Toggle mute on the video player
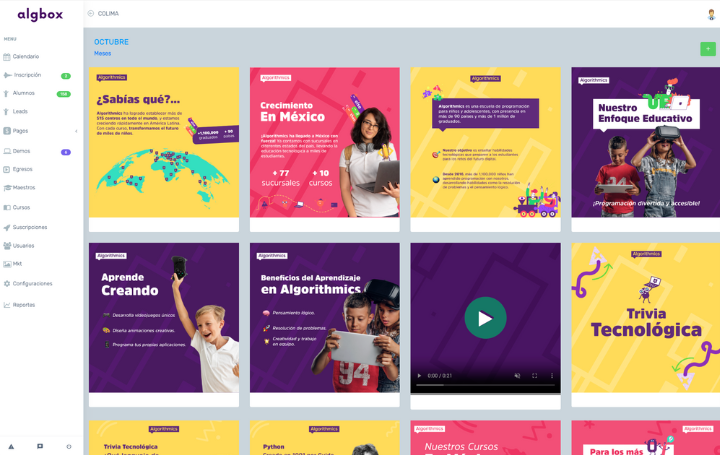720x455 pixels. pos(518,376)
